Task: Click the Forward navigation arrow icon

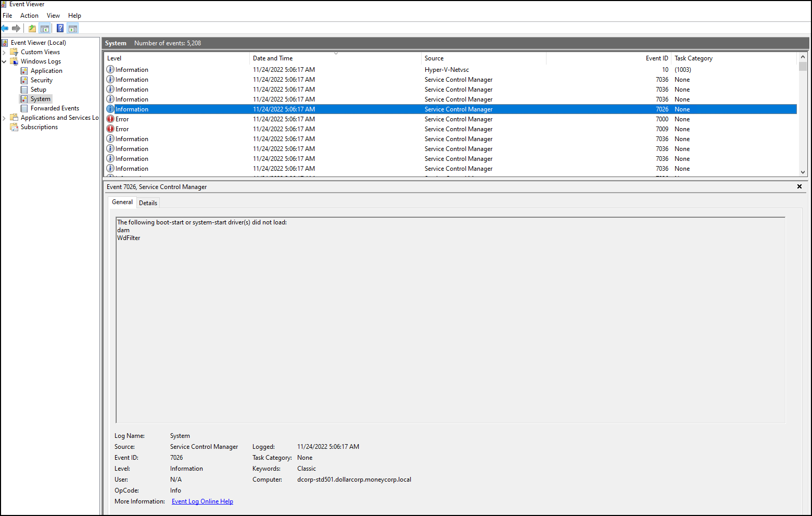Action: (16, 28)
